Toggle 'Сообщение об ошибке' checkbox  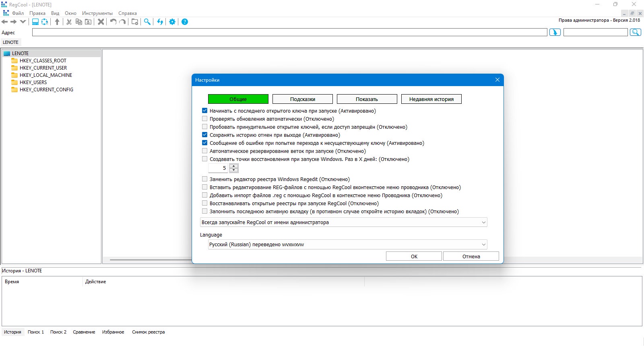click(204, 143)
